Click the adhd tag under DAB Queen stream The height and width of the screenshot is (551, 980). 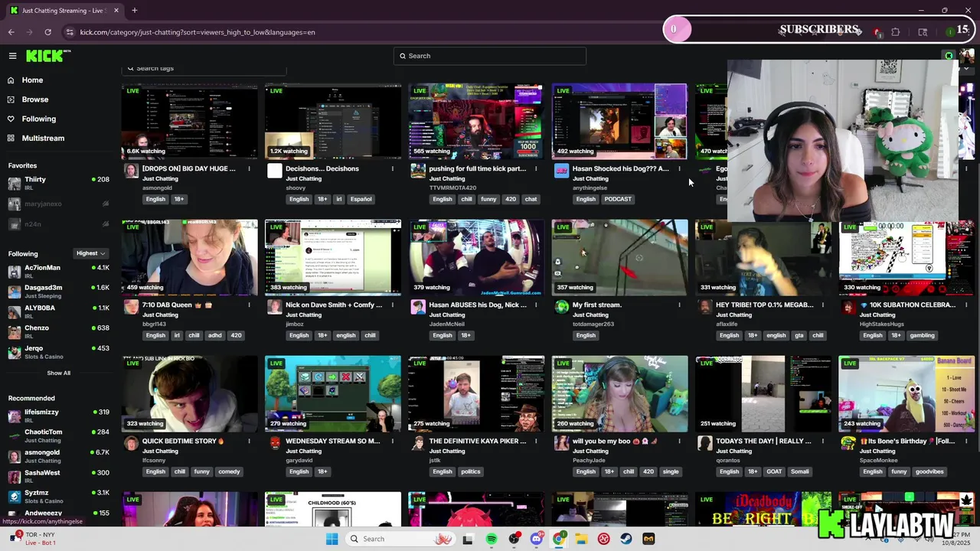click(215, 335)
